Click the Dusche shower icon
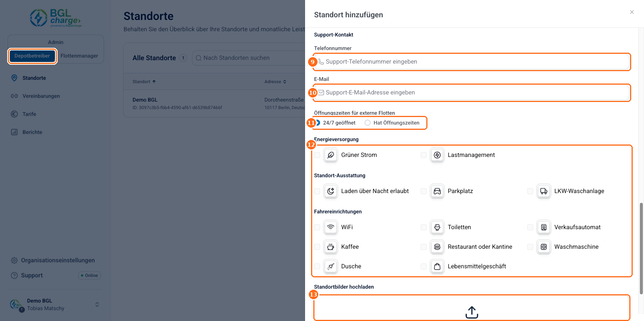Screen dimensions: 644x321 coord(331,266)
